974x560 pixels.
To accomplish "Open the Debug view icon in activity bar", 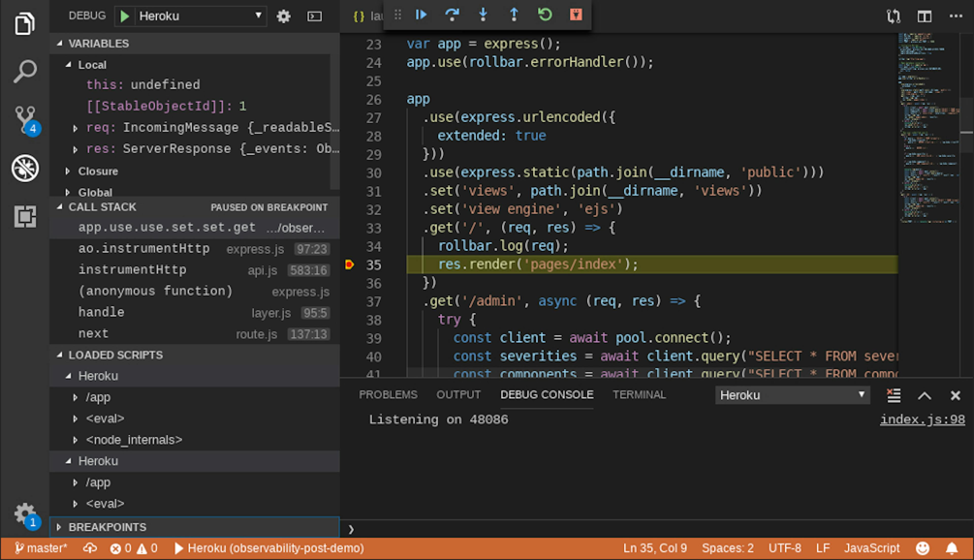I will coord(25,168).
